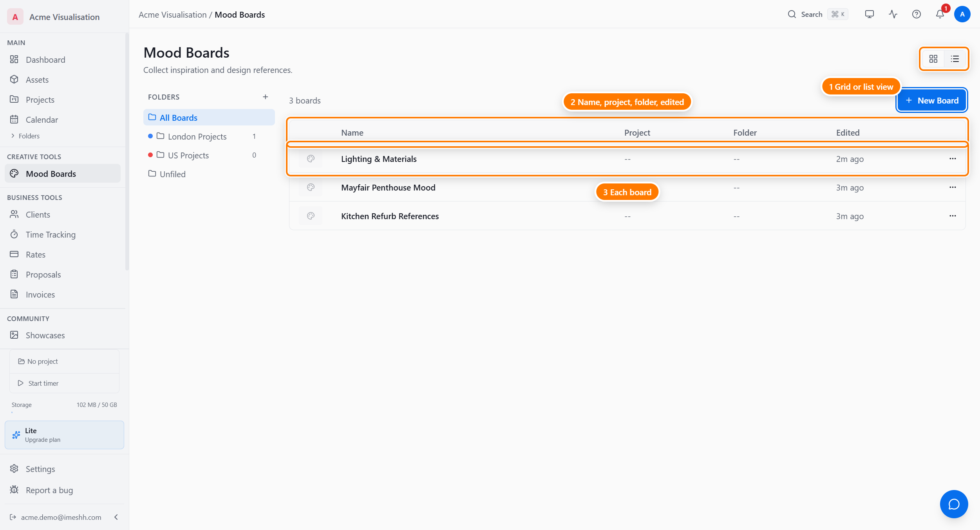Create a New Board
980x530 pixels.
(931, 100)
